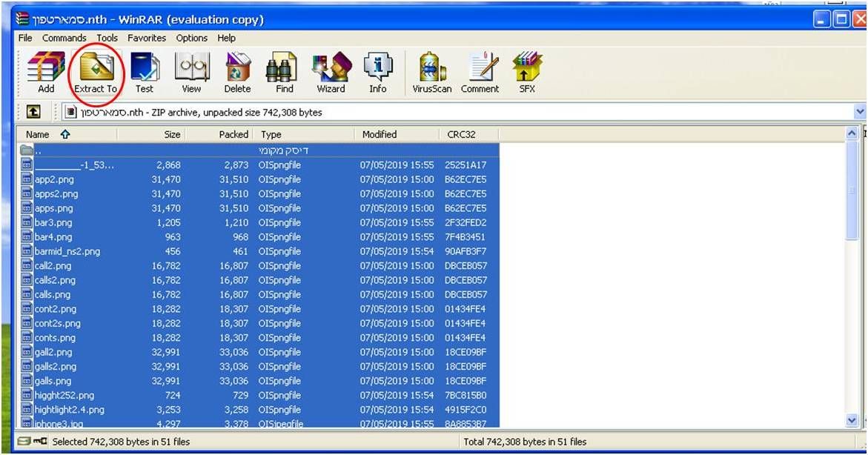Click the file list scroll up arrow
868x455 pixels.
(x=852, y=133)
